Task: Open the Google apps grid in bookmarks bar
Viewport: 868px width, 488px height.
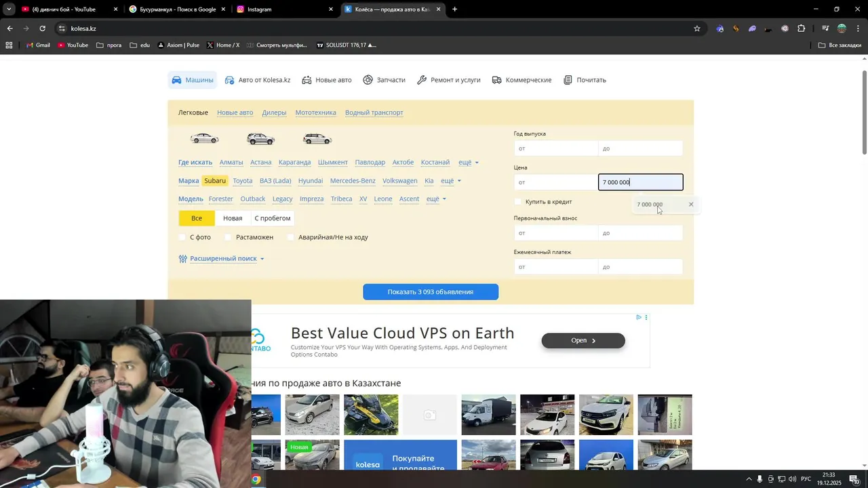Action: 9,45
